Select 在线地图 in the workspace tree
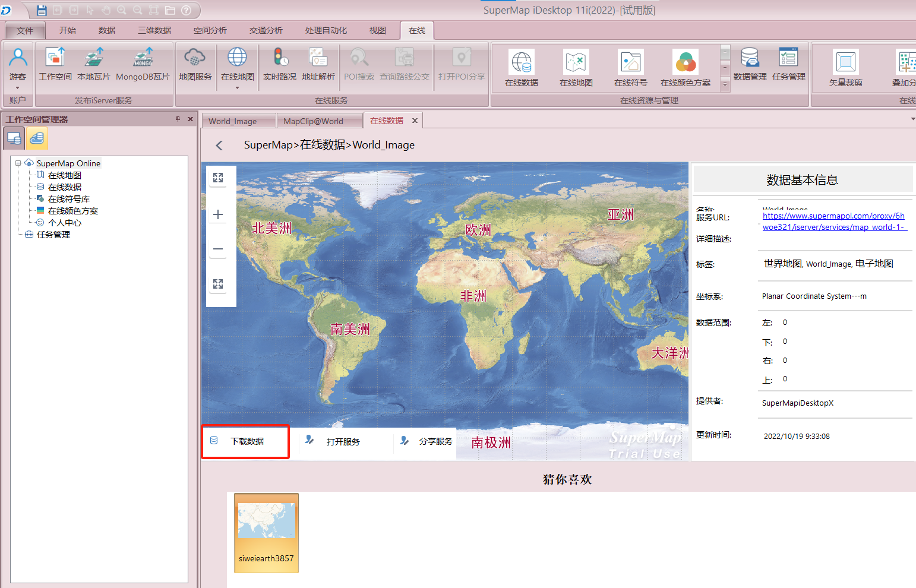 (65, 175)
